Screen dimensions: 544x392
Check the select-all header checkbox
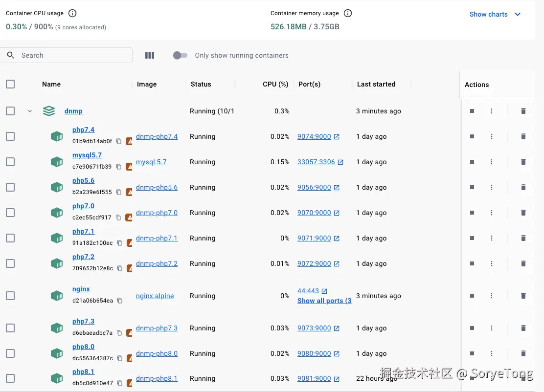point(10,84)
